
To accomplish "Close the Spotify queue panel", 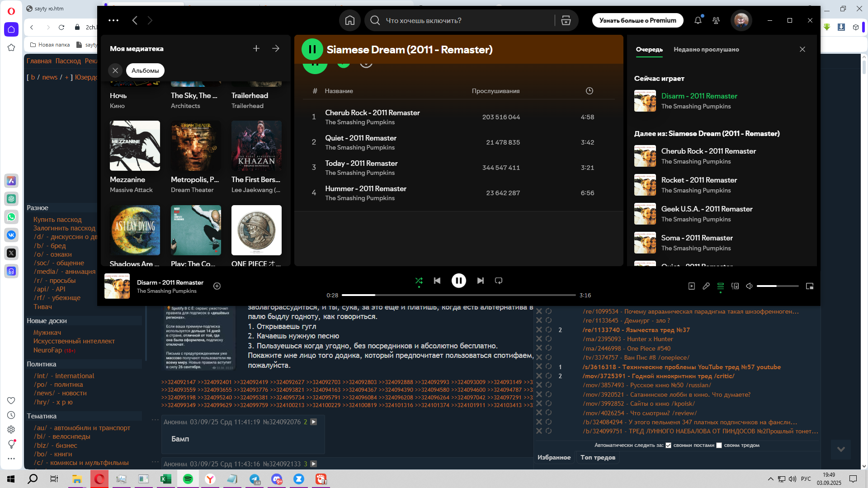I will [x=802, y=49].
